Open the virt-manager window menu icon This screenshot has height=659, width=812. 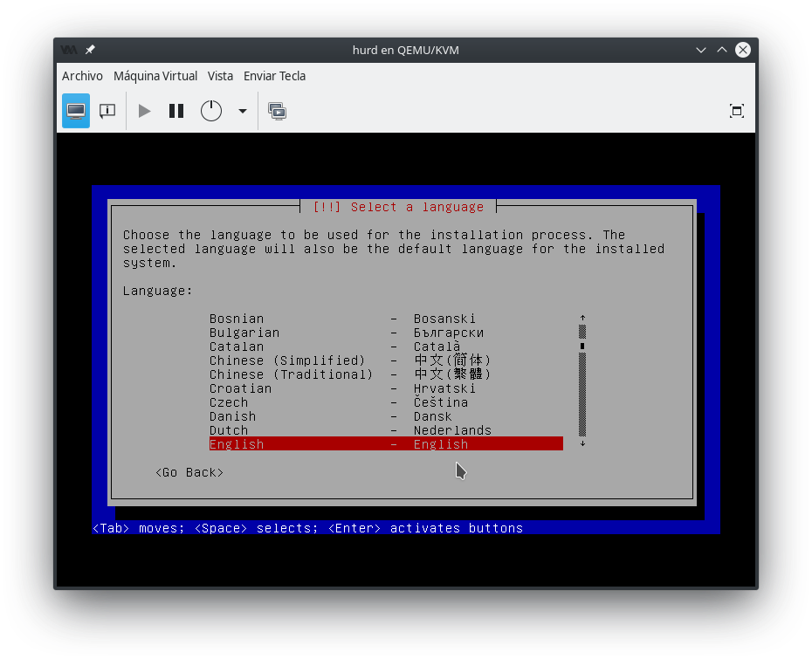coord(69,50)
